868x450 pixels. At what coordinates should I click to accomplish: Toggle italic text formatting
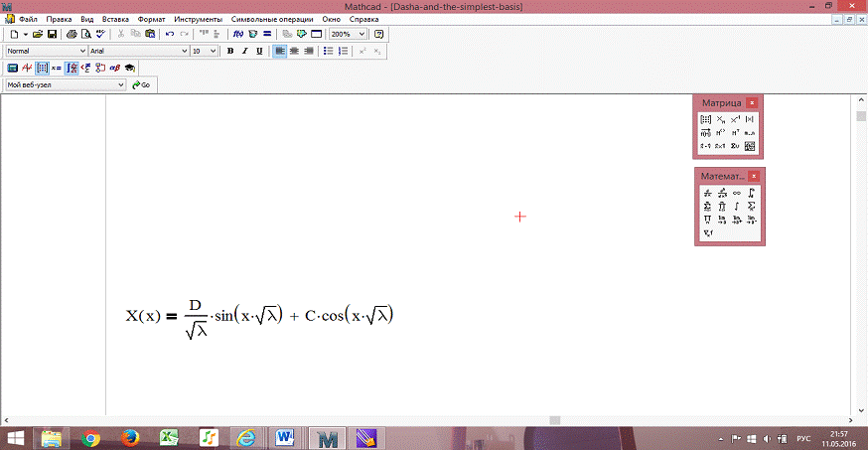click(x=245, y=51)
